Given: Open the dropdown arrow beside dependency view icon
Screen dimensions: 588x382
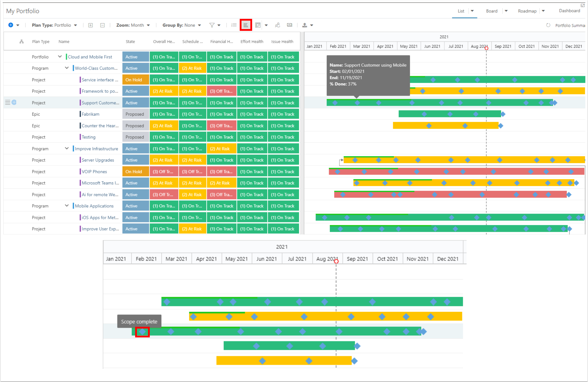Looking at the screenshot, I should [266, 25].
